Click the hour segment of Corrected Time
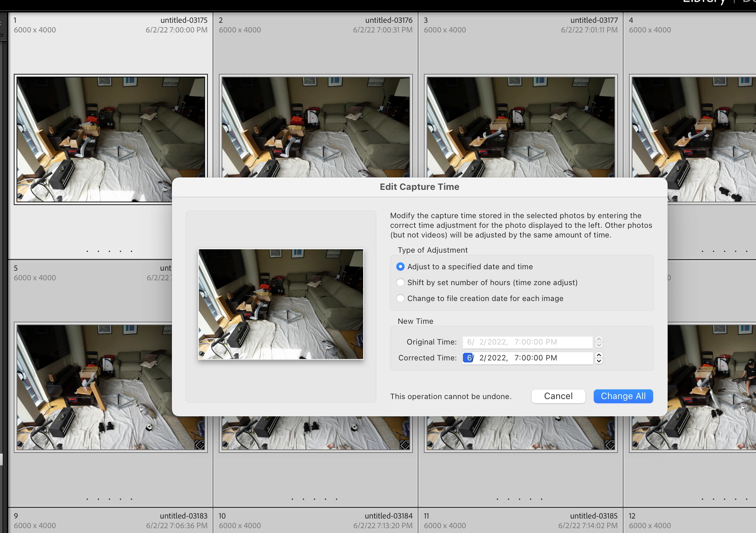The height and width of the screenshot is (533, 756). point(516,358)
